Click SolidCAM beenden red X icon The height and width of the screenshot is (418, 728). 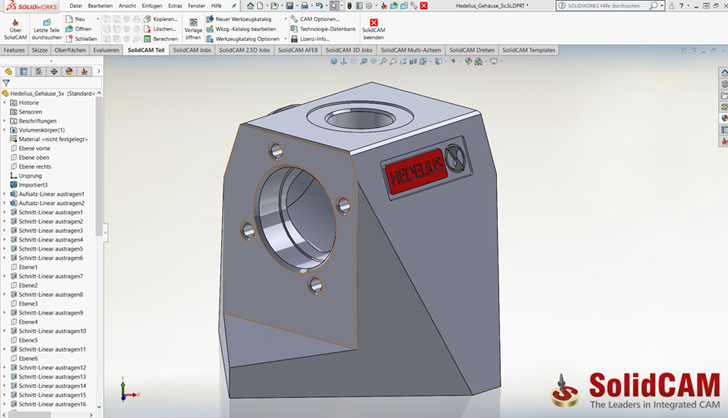click(x=374, y=22)
